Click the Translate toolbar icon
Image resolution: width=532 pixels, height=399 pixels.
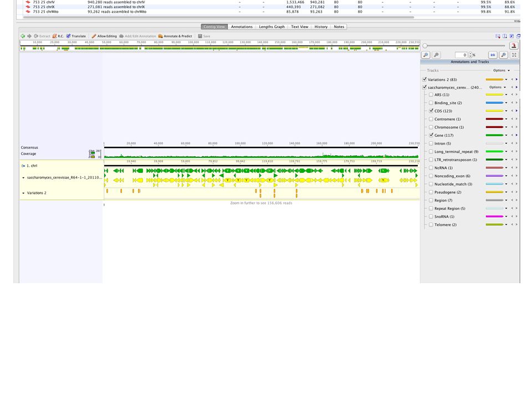[68, 36]
